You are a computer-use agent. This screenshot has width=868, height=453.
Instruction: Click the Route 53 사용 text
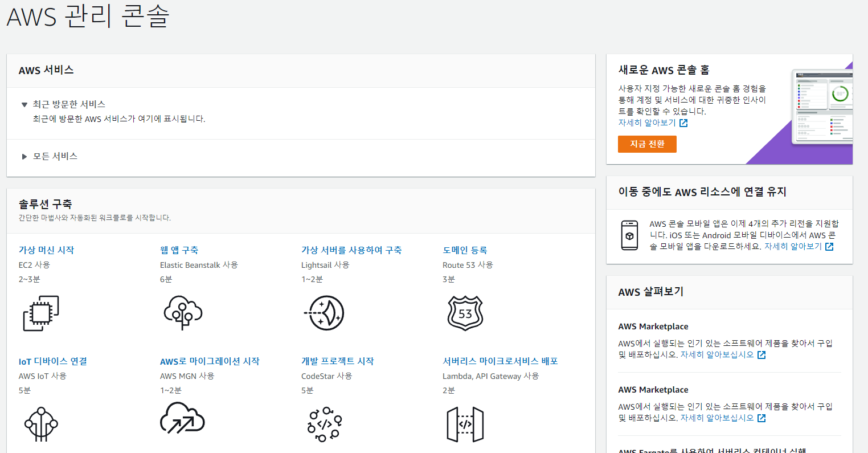coord(468,265)
